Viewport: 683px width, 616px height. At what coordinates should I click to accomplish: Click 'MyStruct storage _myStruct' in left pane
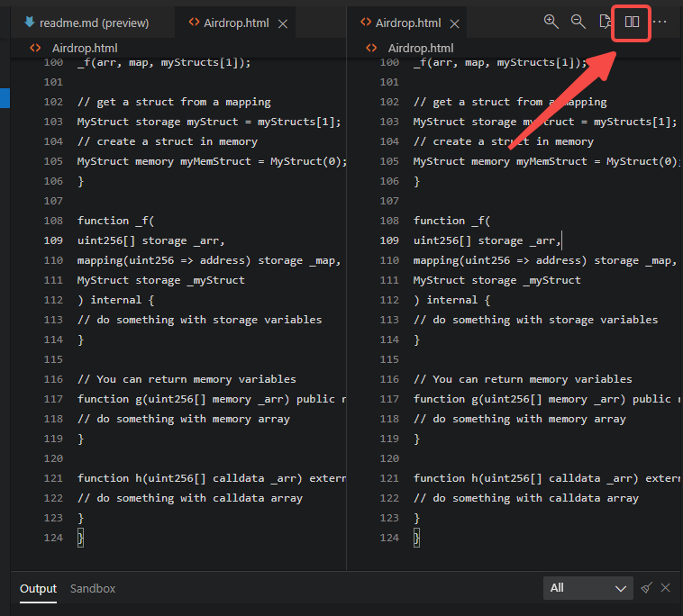point(160,280)
